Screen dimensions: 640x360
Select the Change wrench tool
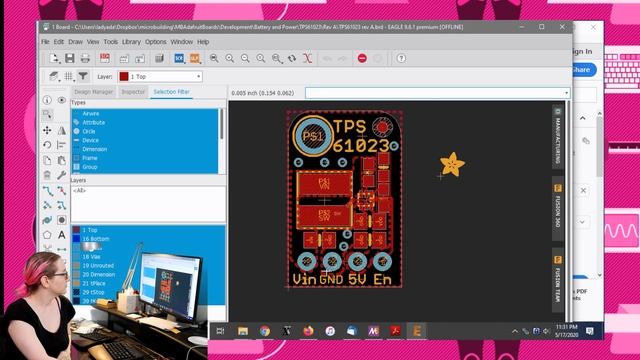(x=62, y=175)
